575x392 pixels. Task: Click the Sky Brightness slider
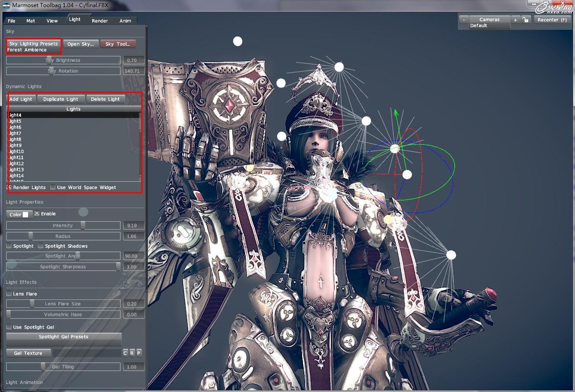(63, 60)
